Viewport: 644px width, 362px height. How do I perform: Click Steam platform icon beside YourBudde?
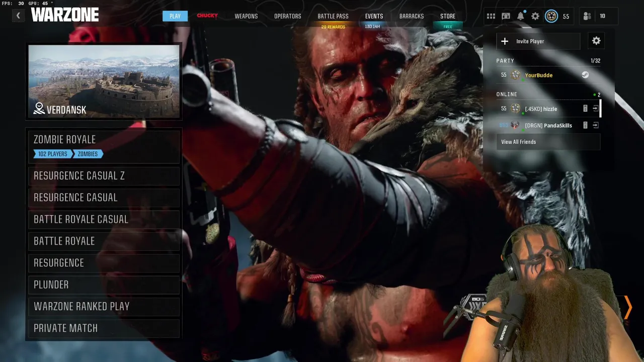tap(585, 75)
